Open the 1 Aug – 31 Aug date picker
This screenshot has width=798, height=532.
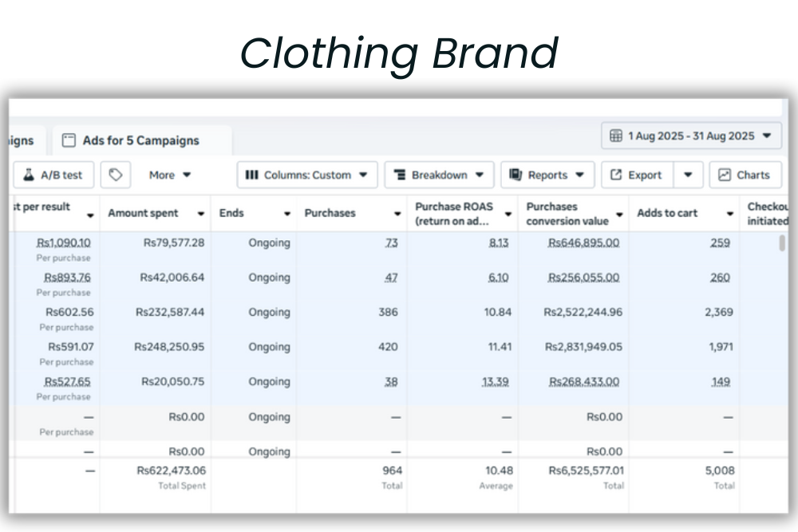[691, 136]
